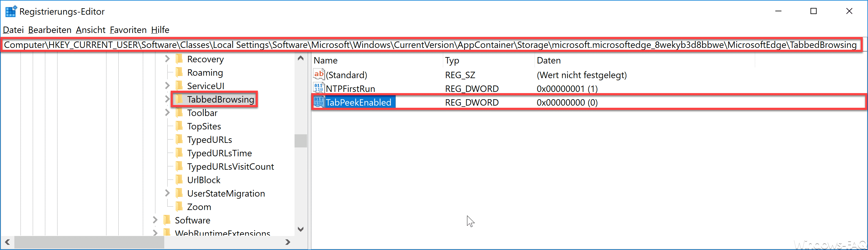The height and width of the screenshot is (250, 868).
Task: Click horizontal scrollbar right arrow
Action: click(287, 242)
